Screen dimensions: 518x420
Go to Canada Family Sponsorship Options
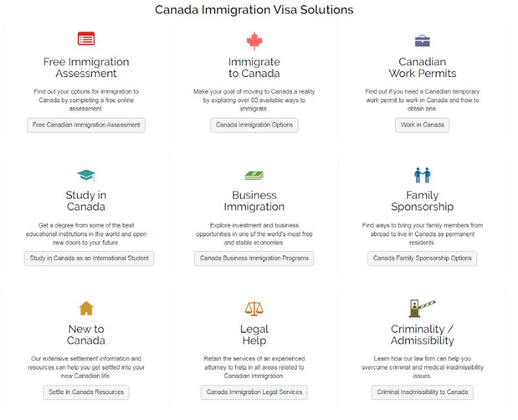point(422,258)
